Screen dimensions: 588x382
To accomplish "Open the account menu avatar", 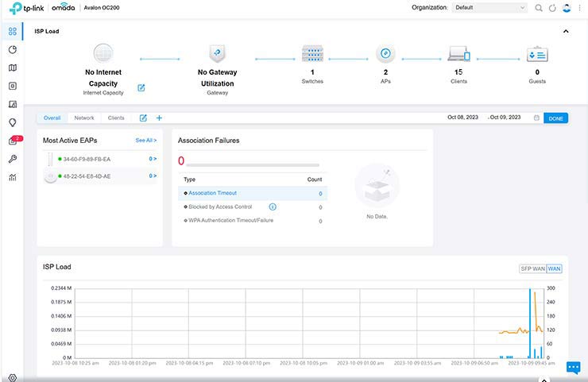I will pos(567,8).
